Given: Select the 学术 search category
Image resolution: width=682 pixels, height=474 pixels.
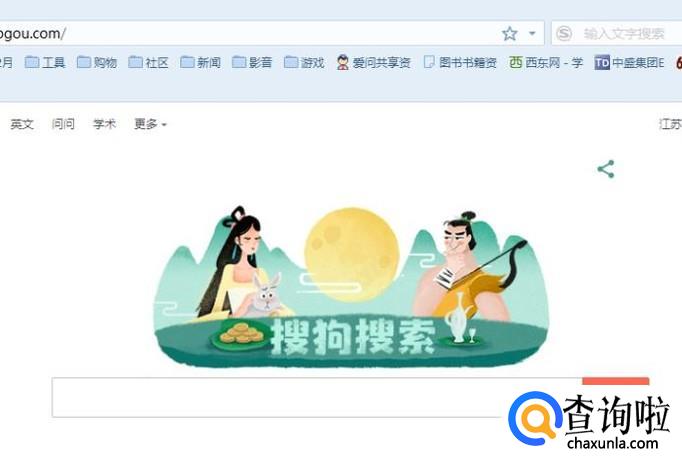Looking at the screenshot, I should [x=104, y=124].
